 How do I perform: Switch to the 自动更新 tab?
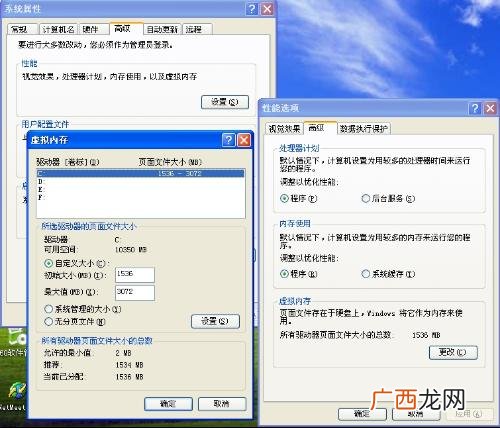pyautogui.click(x=162, y=29)
